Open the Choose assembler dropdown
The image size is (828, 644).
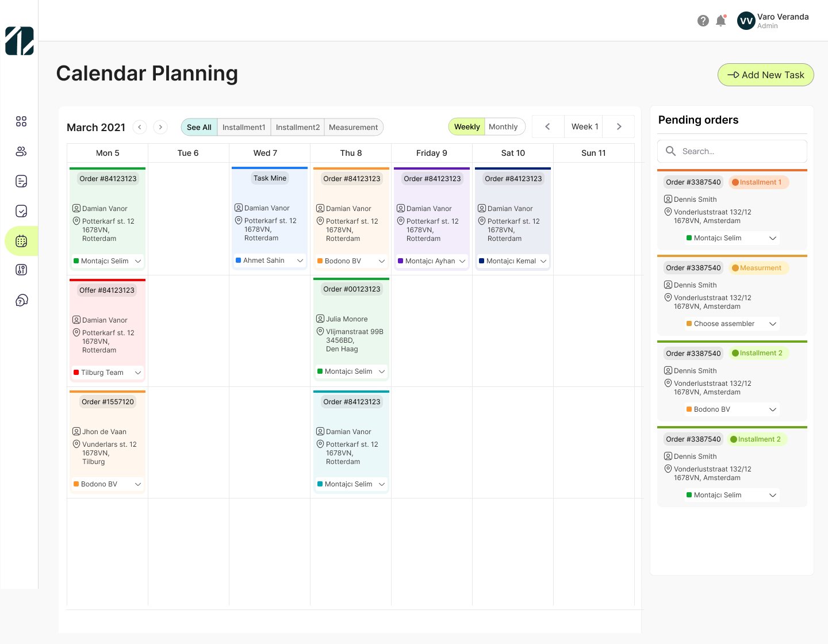772,324
